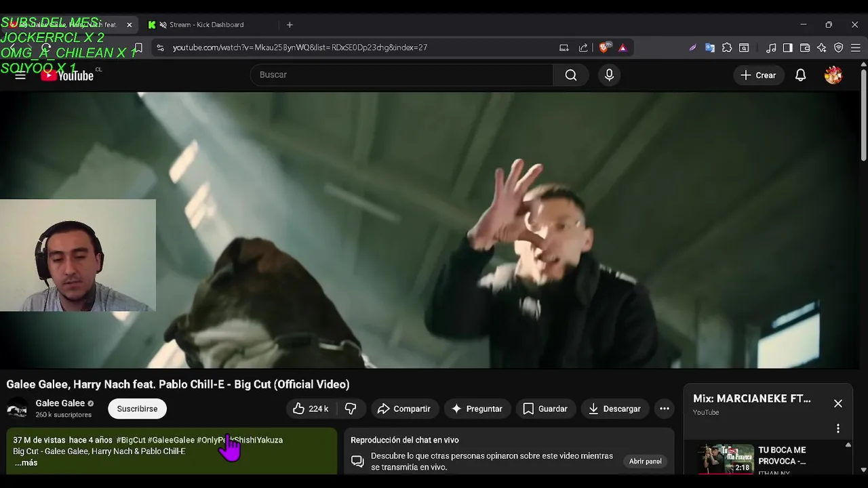This screenshot has width=868, height=488.
Task: Open the Galee Galee channel name
Action: coord(60,403)
